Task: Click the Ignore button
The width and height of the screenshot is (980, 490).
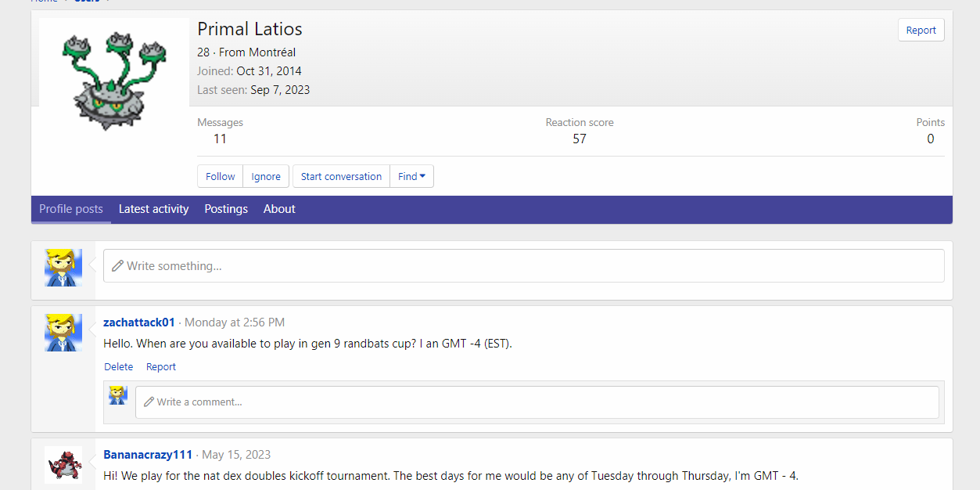Action: pyautogui.click(x=266, y=176)
